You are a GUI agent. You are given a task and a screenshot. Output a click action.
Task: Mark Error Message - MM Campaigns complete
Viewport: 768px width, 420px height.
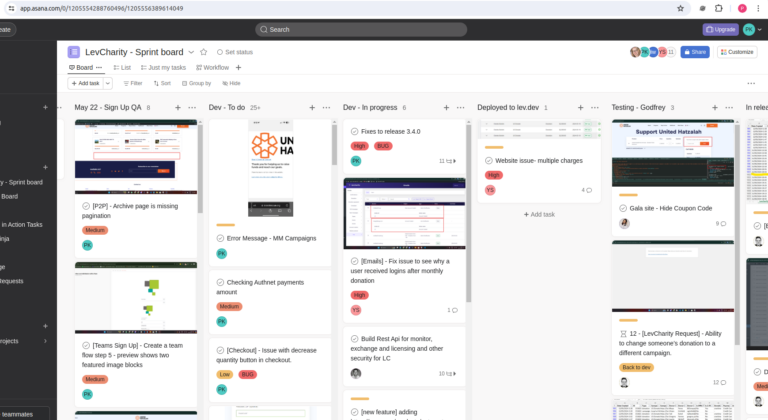coord(220,238)
